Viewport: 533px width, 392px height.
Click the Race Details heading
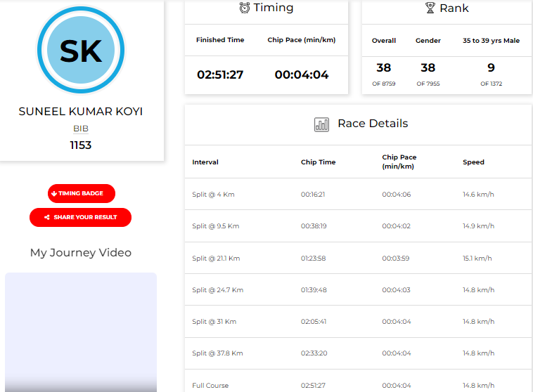pos(373,124)
